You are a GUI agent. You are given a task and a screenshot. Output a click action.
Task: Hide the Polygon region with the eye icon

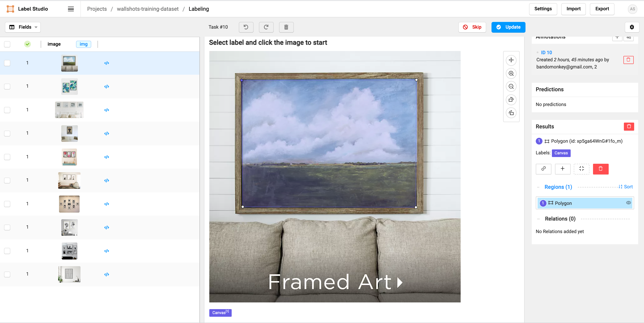(628, 203)
